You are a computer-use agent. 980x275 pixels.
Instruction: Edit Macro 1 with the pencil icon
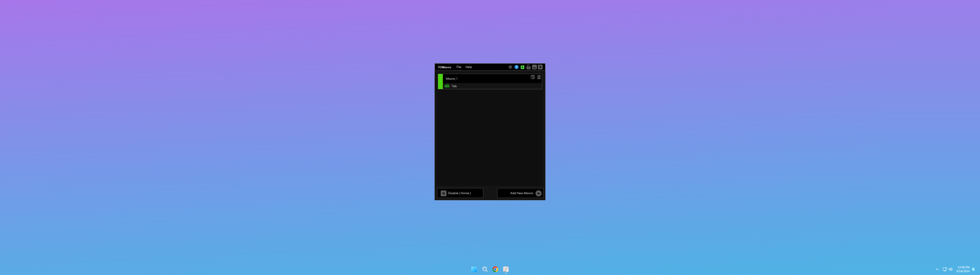pos(533,77)
